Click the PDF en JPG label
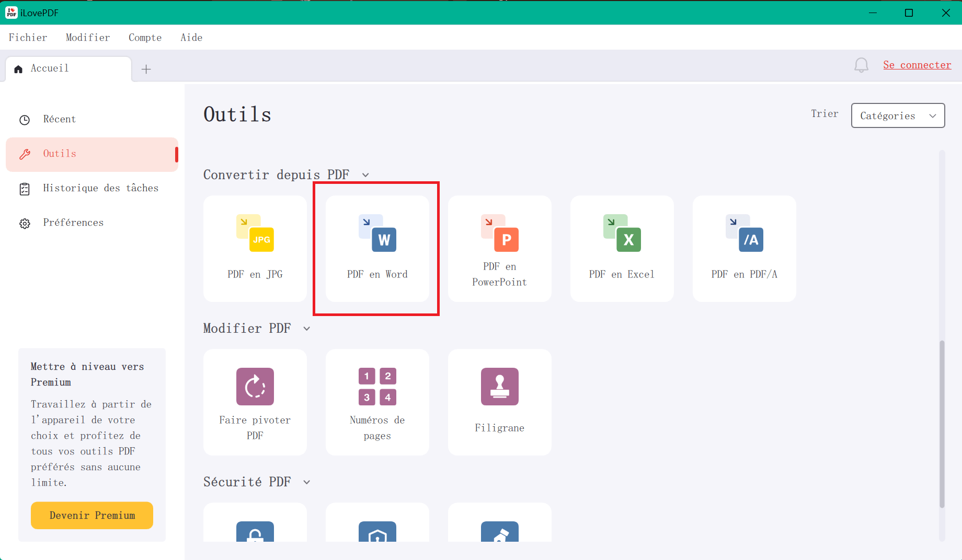Image resolution: width=962 pixels, height=560 pixels. tap(255, 274)
